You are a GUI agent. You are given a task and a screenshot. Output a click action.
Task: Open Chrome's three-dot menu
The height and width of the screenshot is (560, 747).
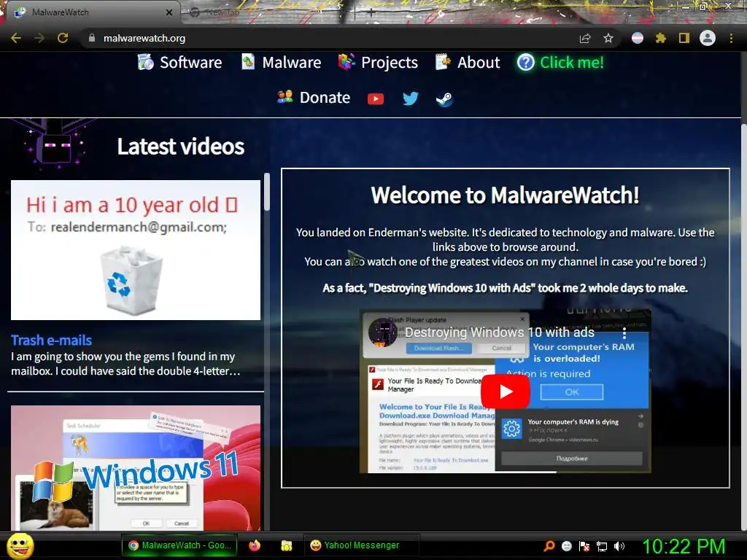(731, 38)
